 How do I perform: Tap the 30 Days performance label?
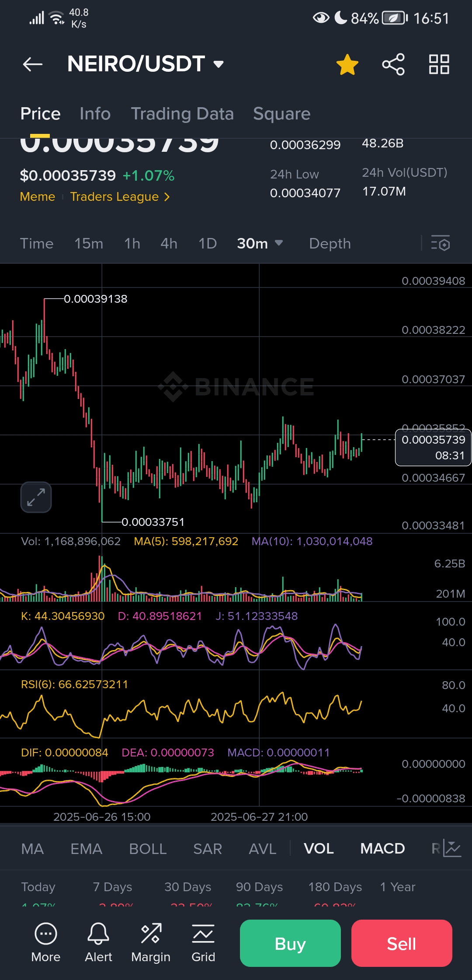188,887
